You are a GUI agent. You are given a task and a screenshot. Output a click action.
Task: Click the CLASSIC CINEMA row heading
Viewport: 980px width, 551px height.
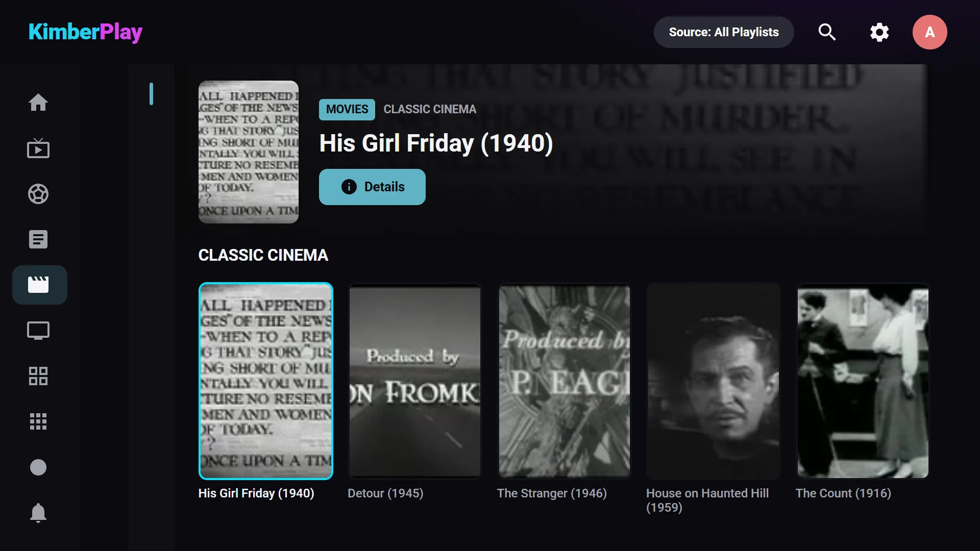(x=263, y=255)
